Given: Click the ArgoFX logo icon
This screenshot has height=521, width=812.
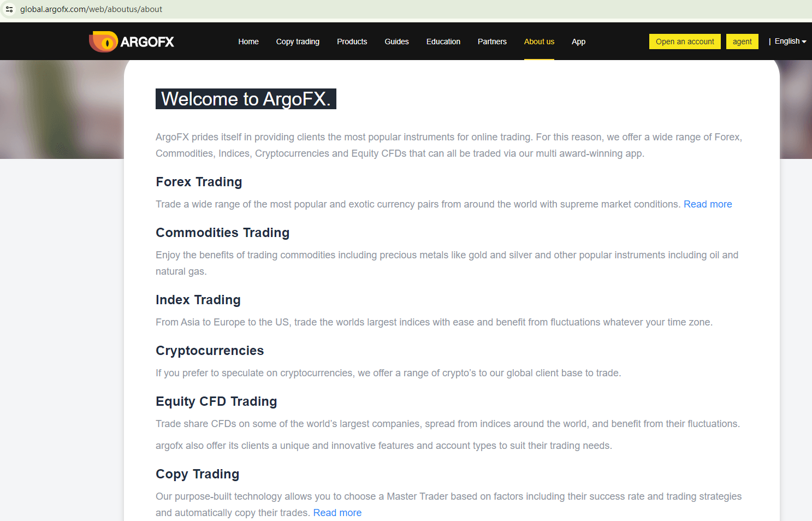Looking at the screenshot, I should pos(104,42).
